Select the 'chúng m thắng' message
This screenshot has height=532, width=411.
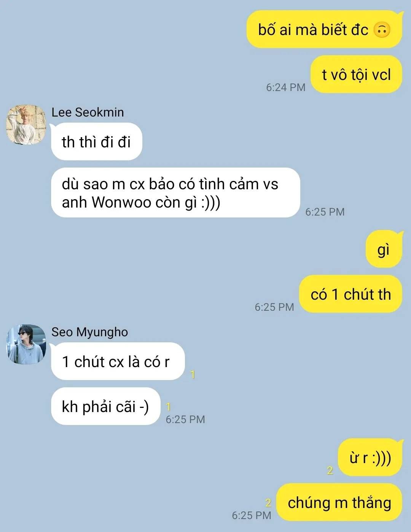(339, 502)
